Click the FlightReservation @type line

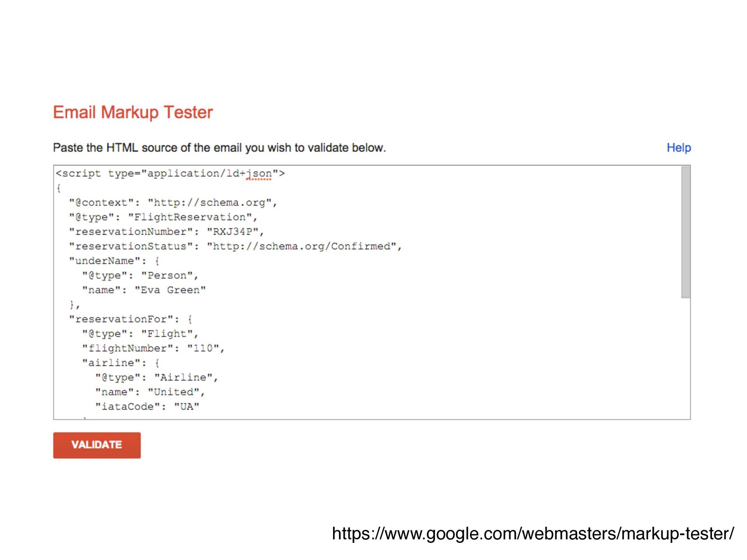click(163, 217)
